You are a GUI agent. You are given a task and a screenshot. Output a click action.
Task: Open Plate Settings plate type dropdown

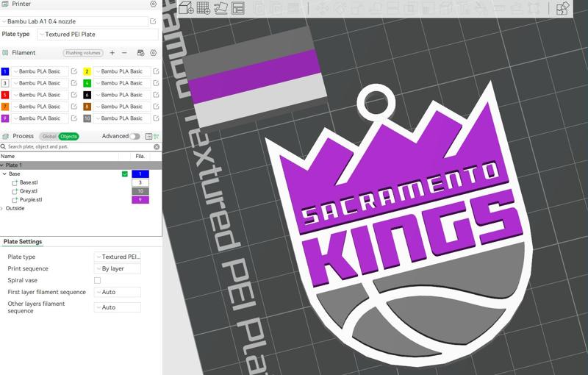coord(118,257)
